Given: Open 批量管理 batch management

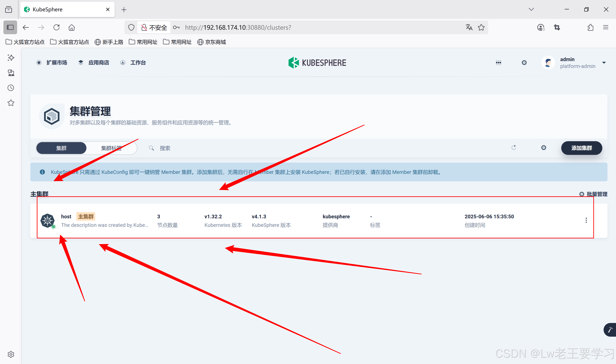Looking at the screenshot, I should 593,194.
